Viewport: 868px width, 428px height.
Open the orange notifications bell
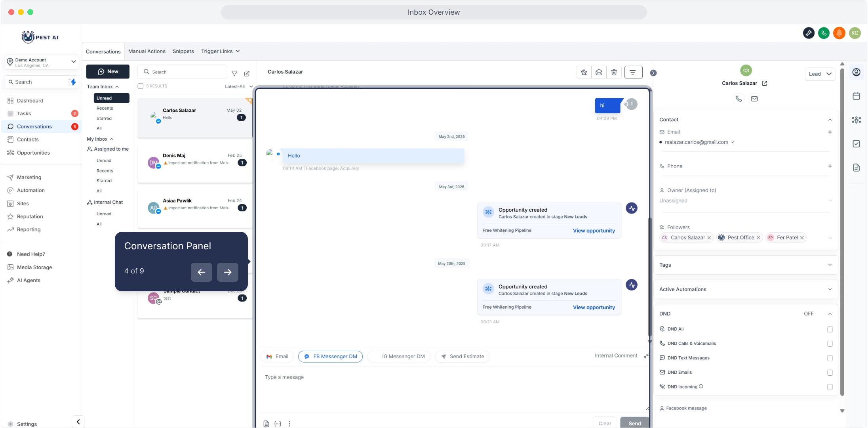(x=839, y=33)
